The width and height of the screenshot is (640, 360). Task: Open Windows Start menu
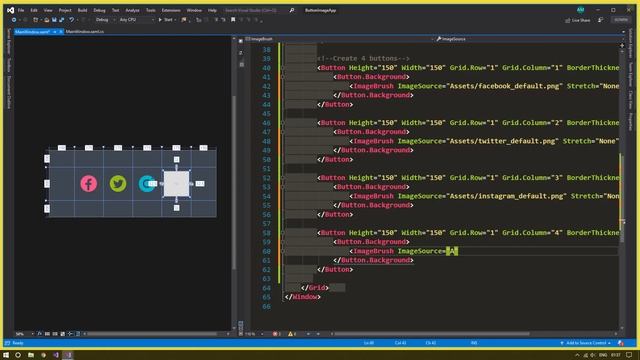(x=6, y=355)
